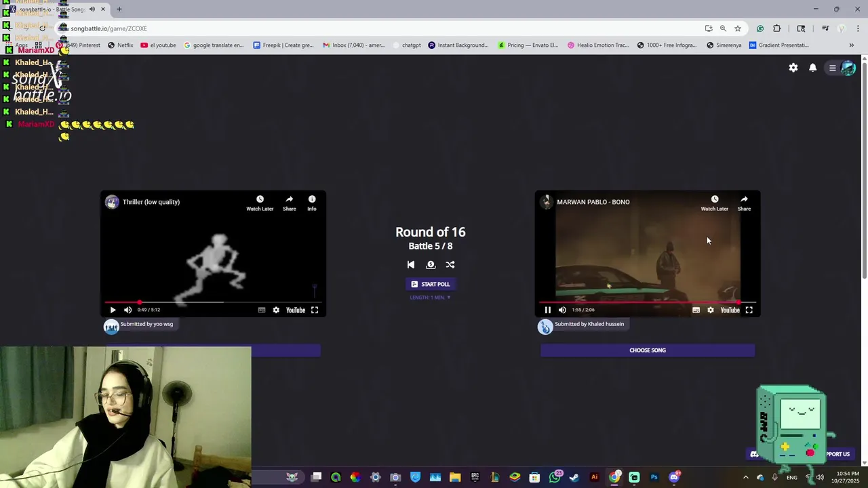The height and width of the screenshot is (488, 868).
Task: Enter fullscreen on MARWAN PABLO video
Action: point(749,310)
